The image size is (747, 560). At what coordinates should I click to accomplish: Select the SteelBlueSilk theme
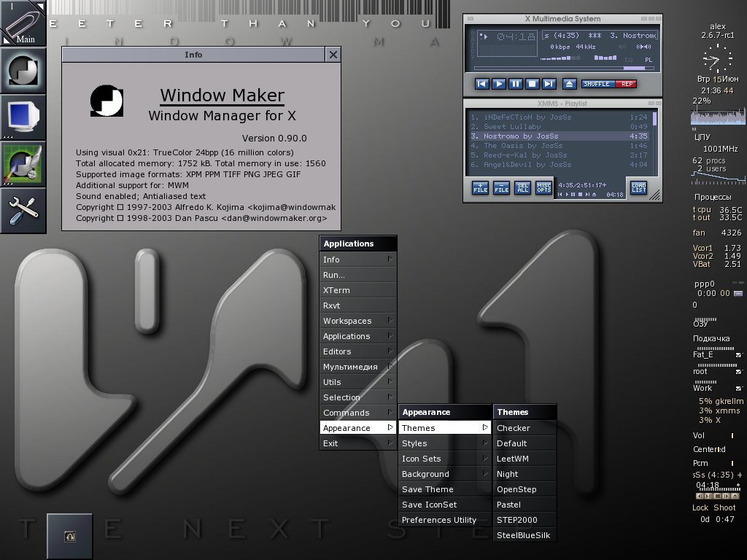[525, 534]
